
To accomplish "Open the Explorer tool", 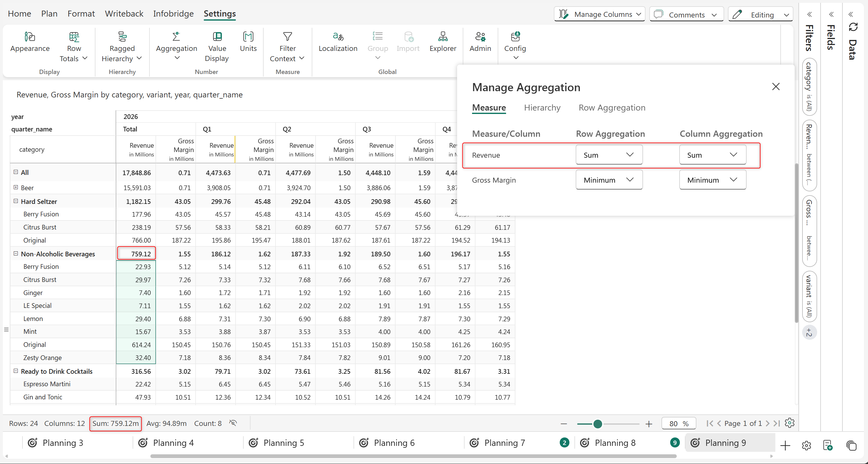I will pyautogui.click(x=442, y=42).
